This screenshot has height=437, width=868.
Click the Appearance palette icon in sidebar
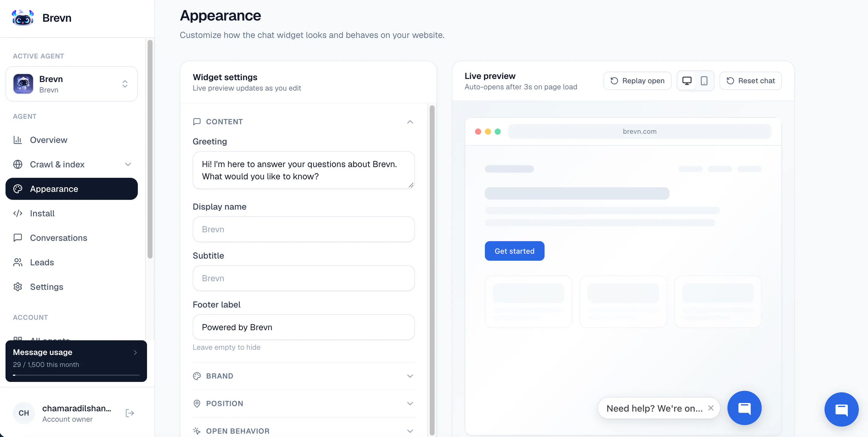[17, 189]
